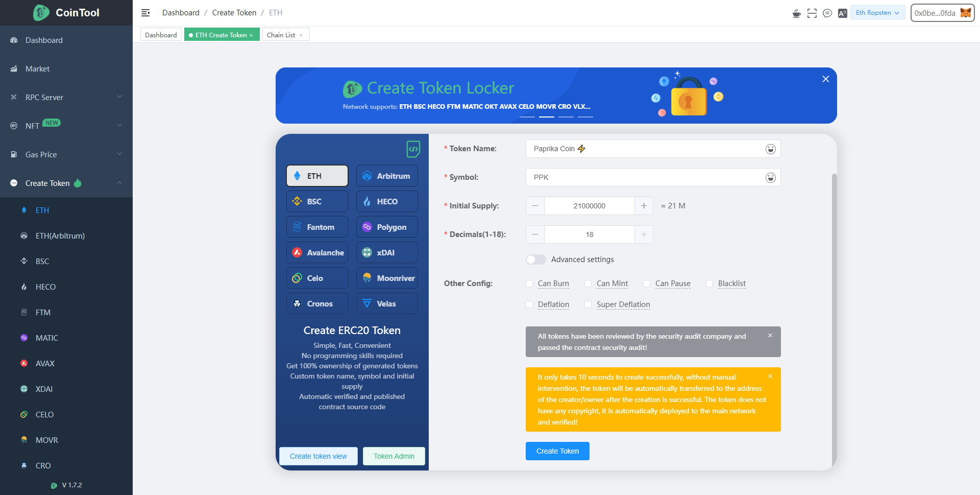Click the fullscreen scan icon
This screenshot has width=980, height=495.
(x=812, y=13)
